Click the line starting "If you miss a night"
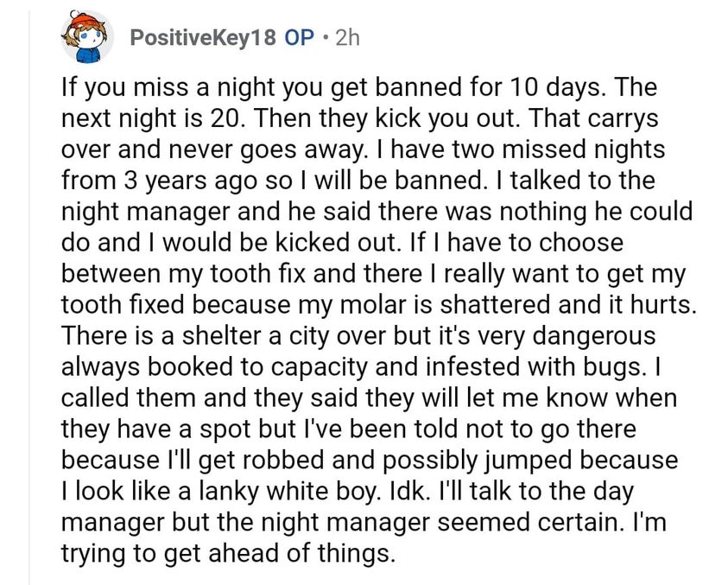This screenshot has height=585, width=728. pyautogui.click(x=359, y=87)
